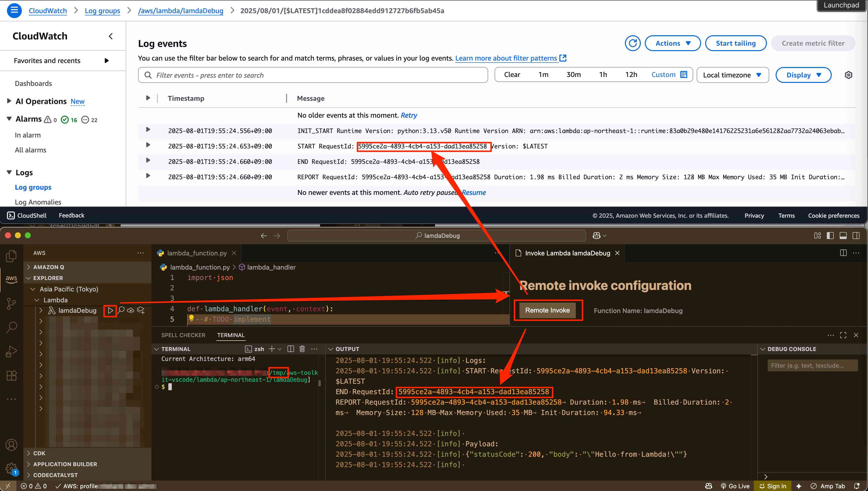Click the CloudWatch refresh log events icon
The height and width of the screenshot is (491, 868).
coord(632,43)
